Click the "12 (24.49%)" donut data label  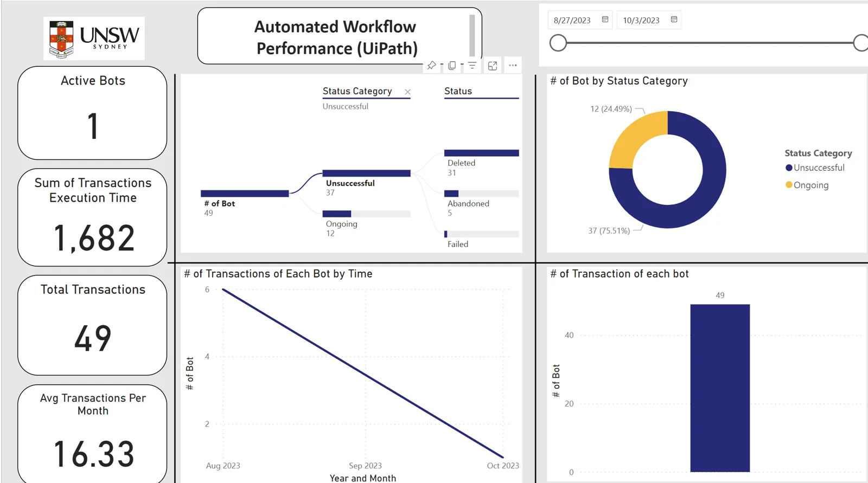pos(611,109)
